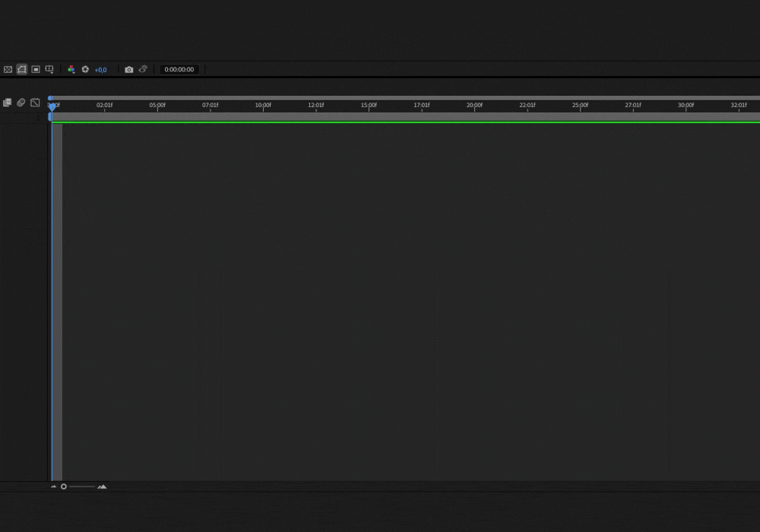Select the Region of Interest icon
Viewport: 760px width, 532px height.
(x=36, y=69)
